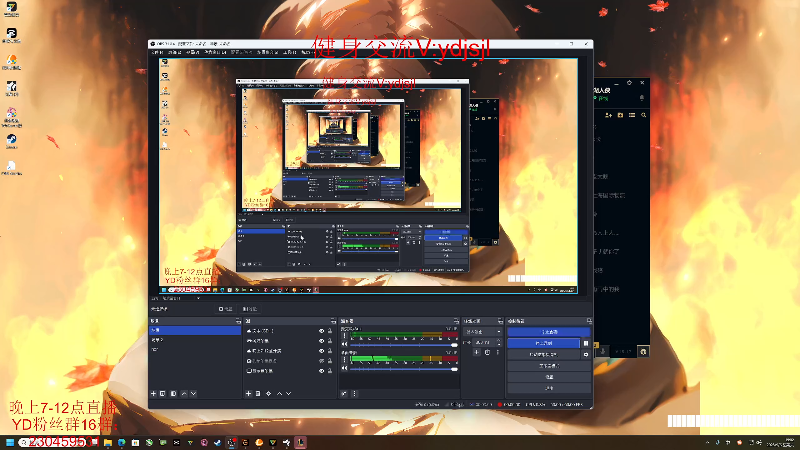Click the top streaming button in Controls
The image size is (800, 450).
549,332
